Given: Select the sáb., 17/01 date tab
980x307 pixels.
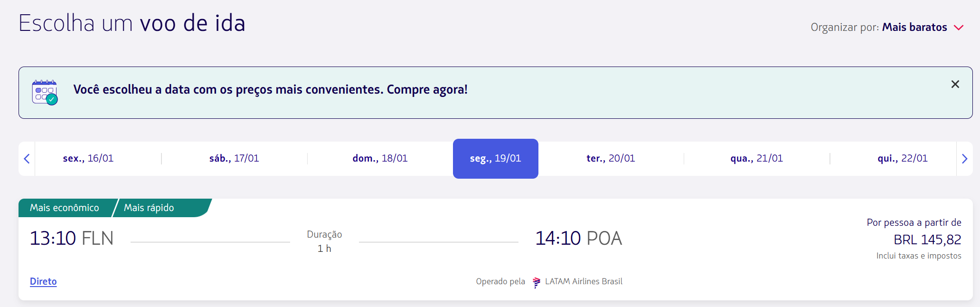Looking at the screenshot, I should click(234, 158).
